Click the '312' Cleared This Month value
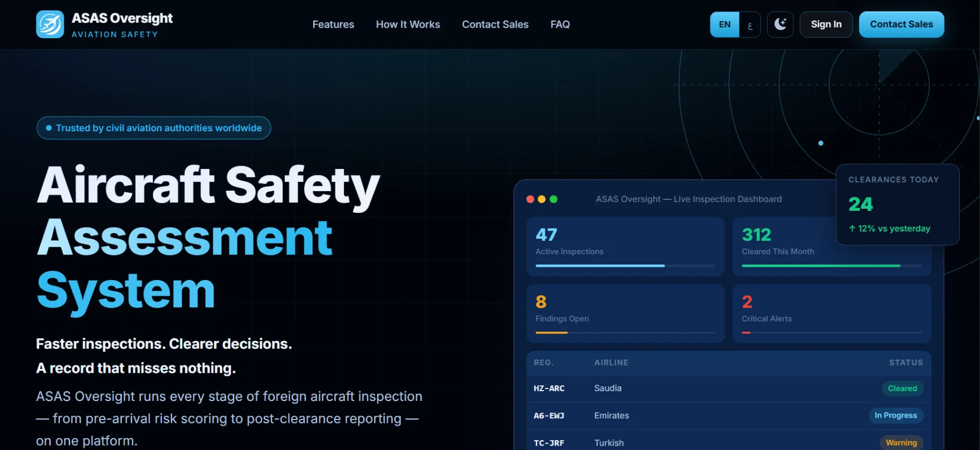Viewport: 980px width, 450px height. [757, 235]
